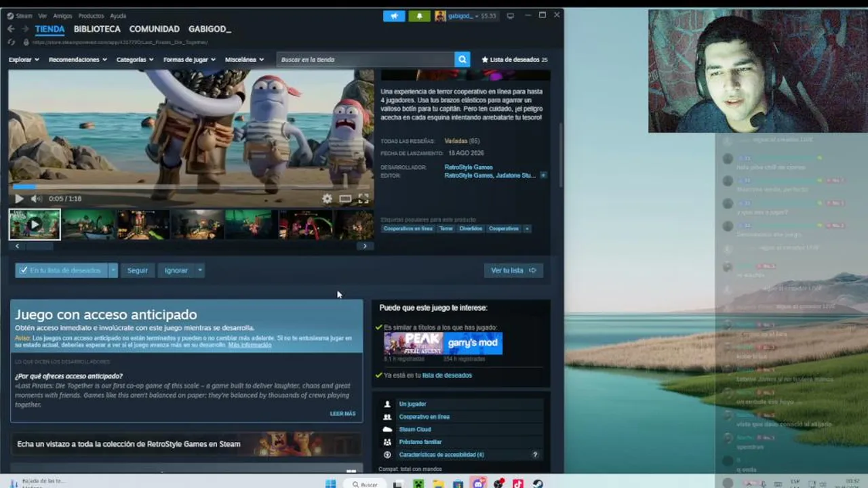Go forward with the Steam forward arrow
868x488 pixels.
pos(25,29)
